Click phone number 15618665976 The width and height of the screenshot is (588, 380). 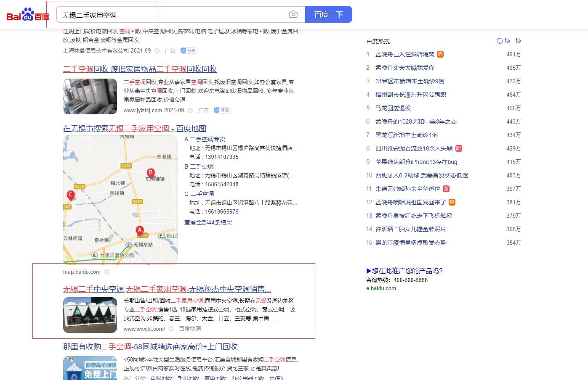[221, 211]
